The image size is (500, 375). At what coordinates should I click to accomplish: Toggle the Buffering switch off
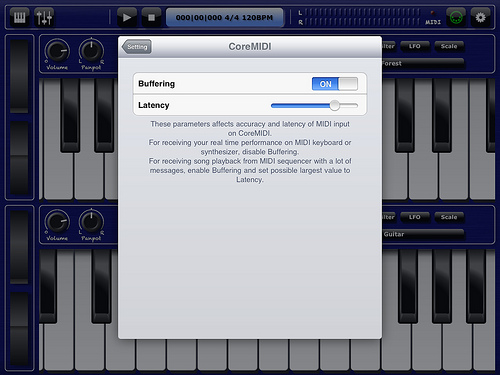(335, 84)
